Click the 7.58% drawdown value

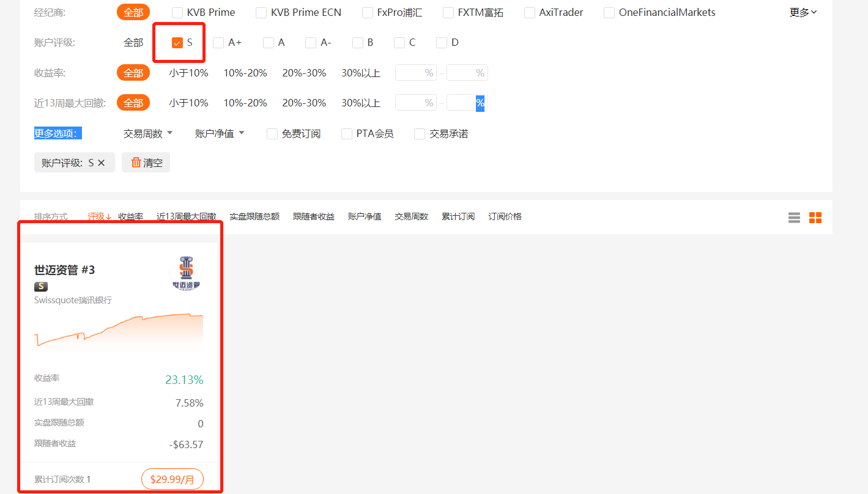coord(190,403)
